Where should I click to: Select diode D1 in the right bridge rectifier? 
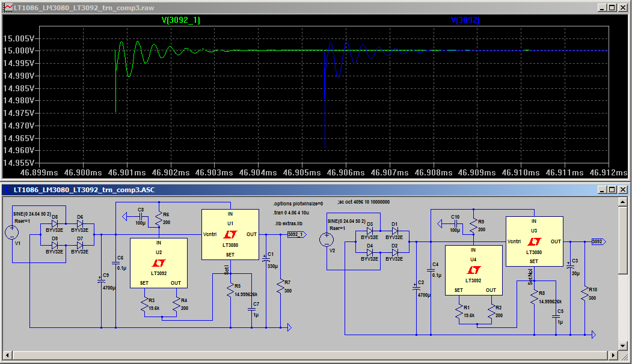[394, 231]
